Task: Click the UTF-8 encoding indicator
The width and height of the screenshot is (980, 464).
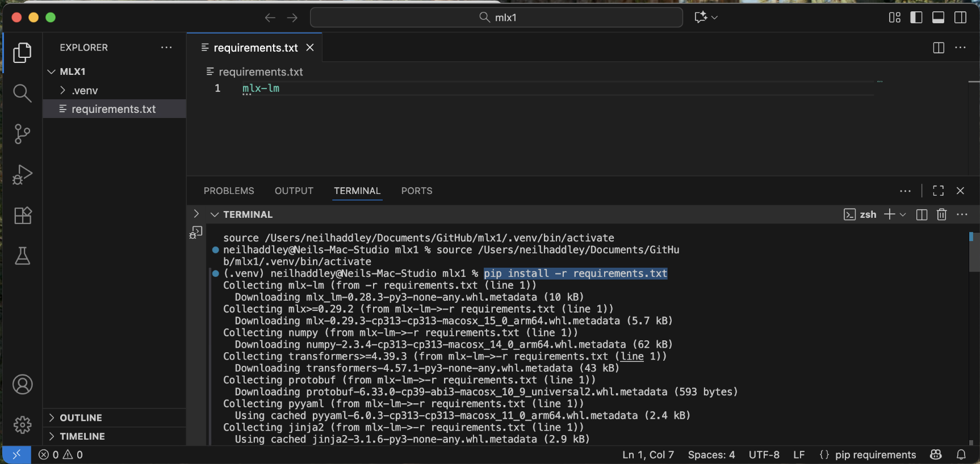Action: click(764, 455)
